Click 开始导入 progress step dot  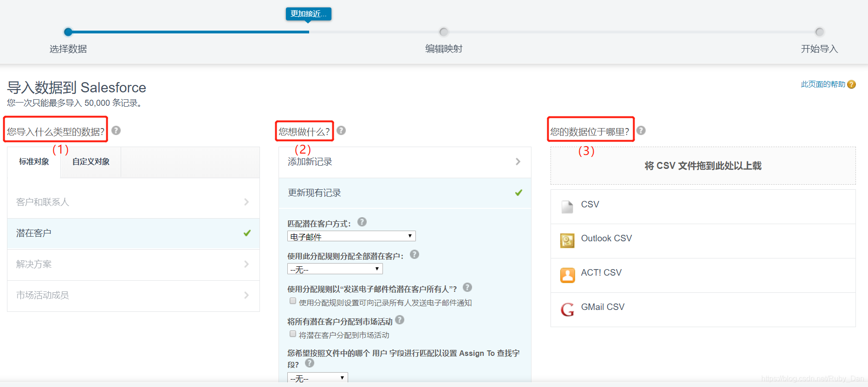(x=820, y=32)
